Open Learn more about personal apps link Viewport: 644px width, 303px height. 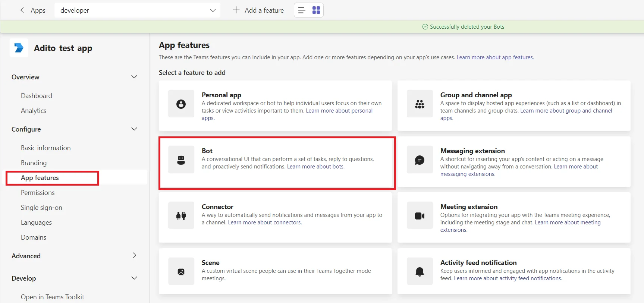click(x=339, y=111)
